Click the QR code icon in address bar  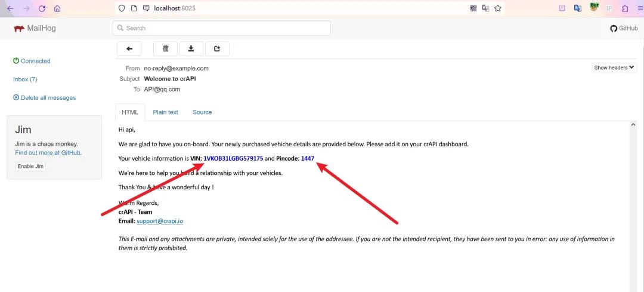(473, 8)
